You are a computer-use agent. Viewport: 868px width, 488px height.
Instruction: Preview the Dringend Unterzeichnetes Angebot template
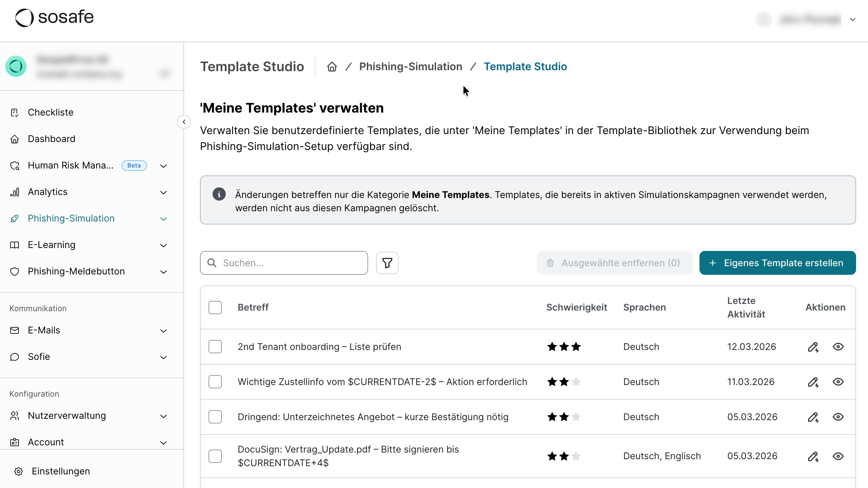coord(838,417)
